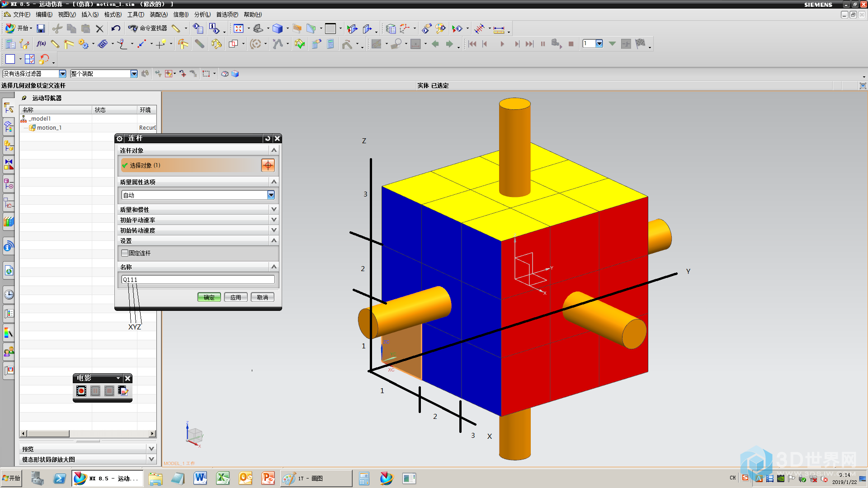The height and width of the screenshot is (488, 868).
Task: Save the simulation with the floppy disk icon
Action: pyautogui.click(x=41, y=28)
